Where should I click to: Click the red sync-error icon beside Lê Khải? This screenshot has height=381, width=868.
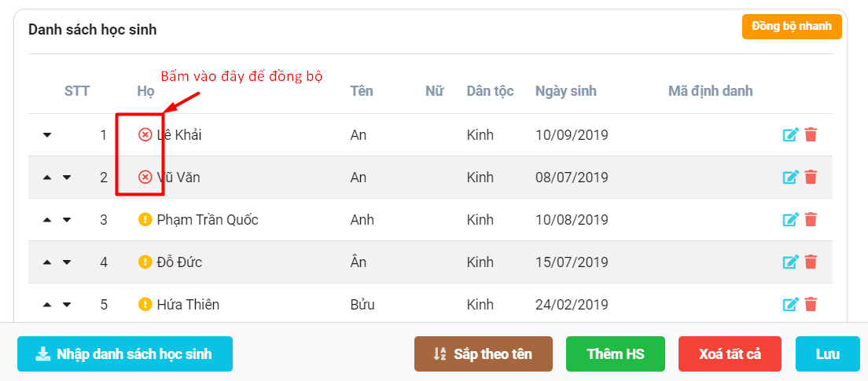click(x=145, y=135)
